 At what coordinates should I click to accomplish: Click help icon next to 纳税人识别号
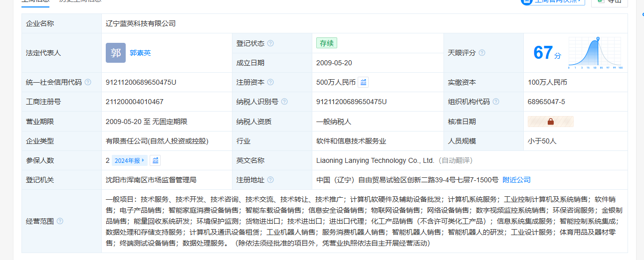tap(284, 102)
